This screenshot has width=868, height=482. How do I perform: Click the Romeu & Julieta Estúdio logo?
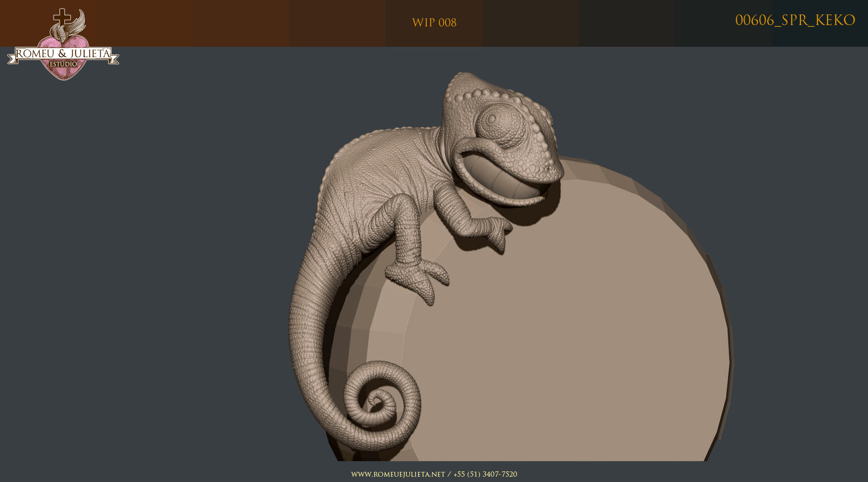point(63,44)
